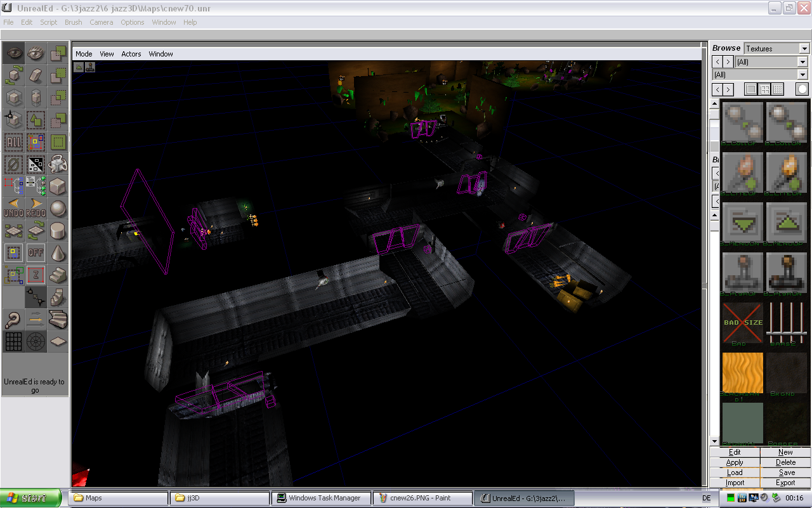The image size is (812, 508).
Task: Click the Export button in texture browser
Action: (785, 483)
